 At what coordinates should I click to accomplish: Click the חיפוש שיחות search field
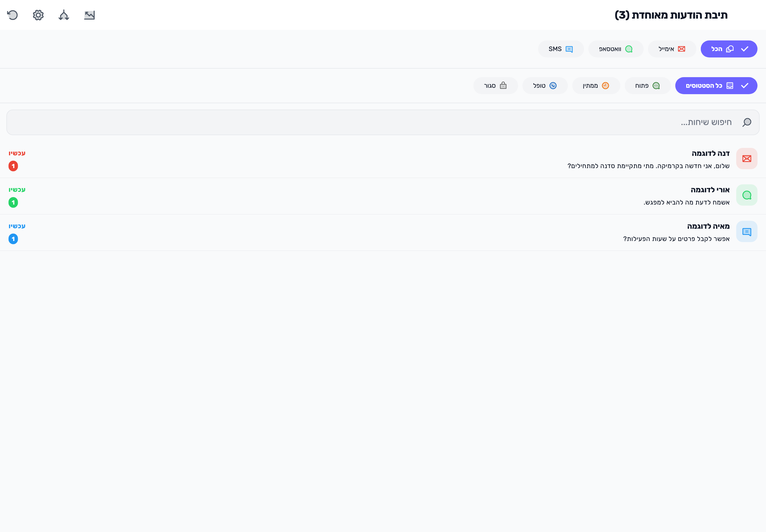click(x=383, y=122)
